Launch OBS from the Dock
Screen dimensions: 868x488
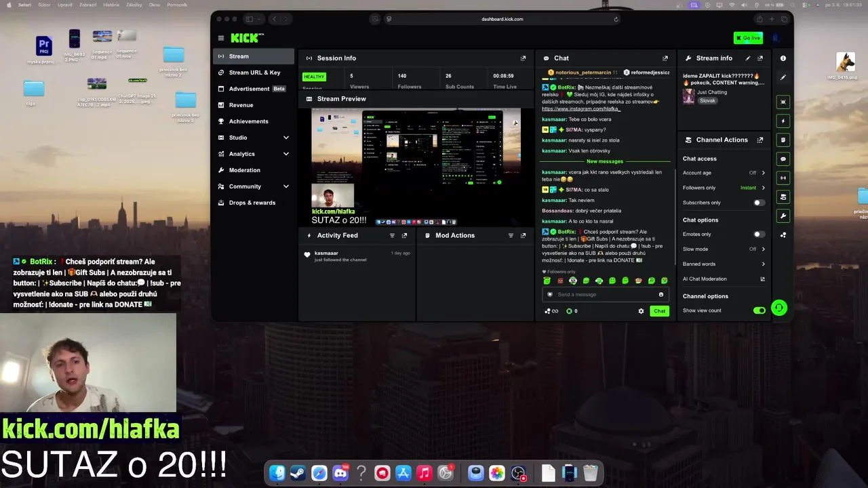[x=518, y=473]
